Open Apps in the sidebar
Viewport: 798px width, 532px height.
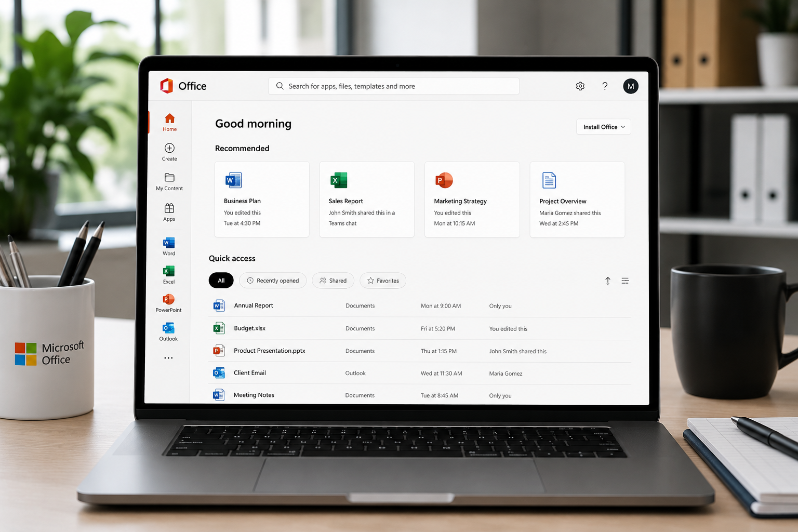(x=169, y=212)
